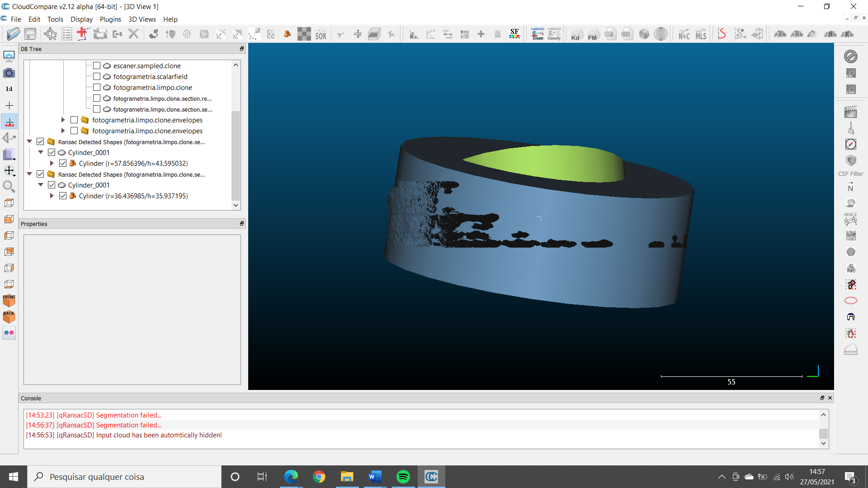Image resolution: width=868 pixels, height=488 pixels.
Task: Undock the Console panel
Action: (822, 398)
